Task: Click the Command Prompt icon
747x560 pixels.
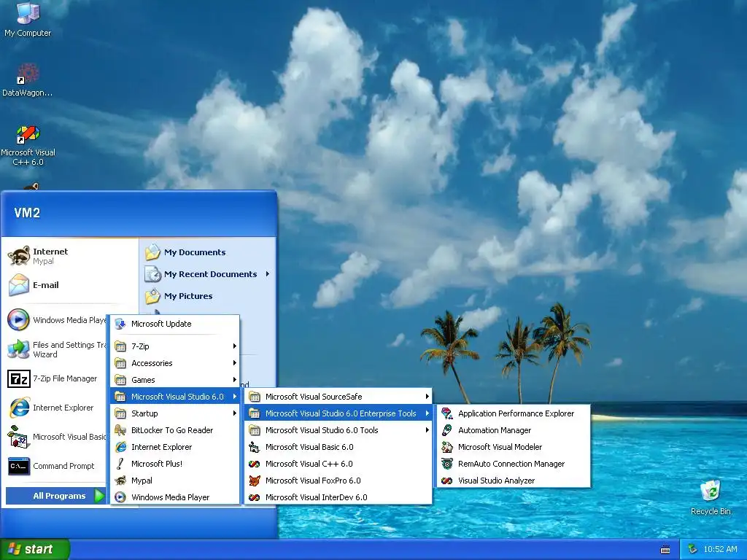Action: (x=18, y=466)
